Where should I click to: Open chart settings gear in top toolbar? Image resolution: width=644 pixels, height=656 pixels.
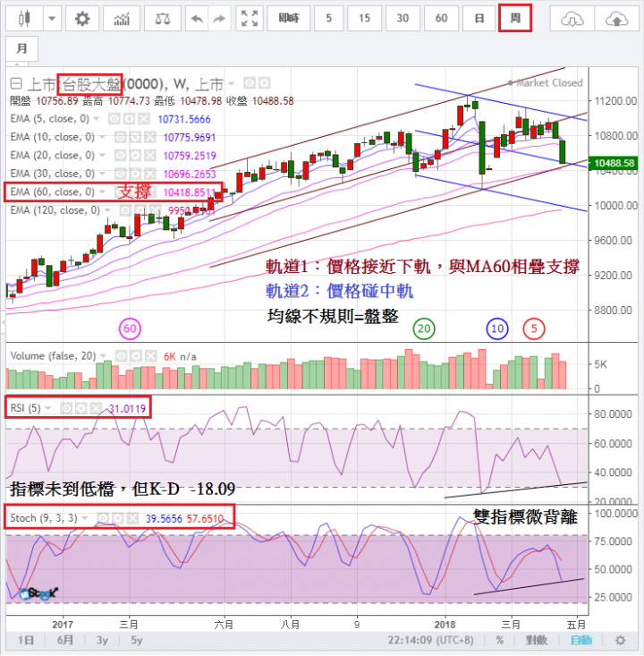click(x=82, y=19)
